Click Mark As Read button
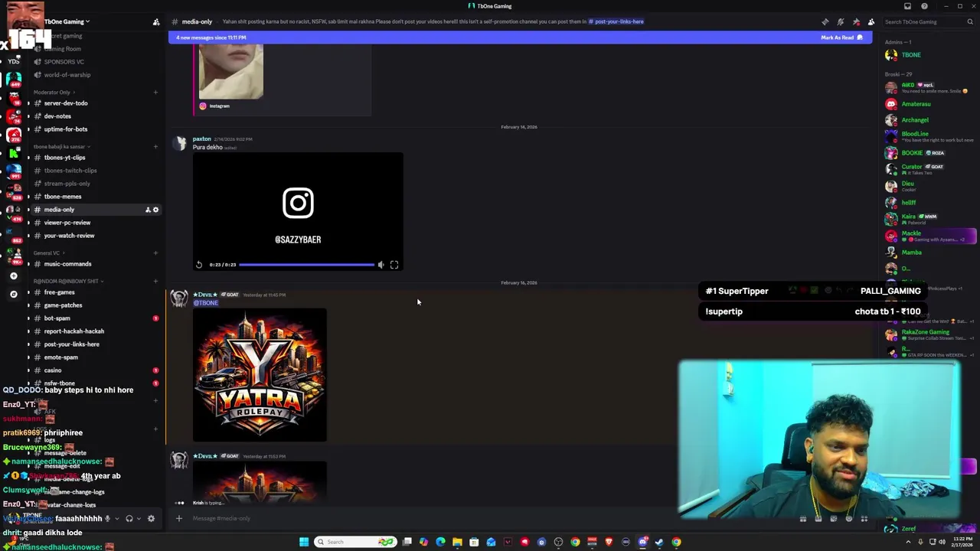This screenshot has height=551, width=980. click(842, 37)
